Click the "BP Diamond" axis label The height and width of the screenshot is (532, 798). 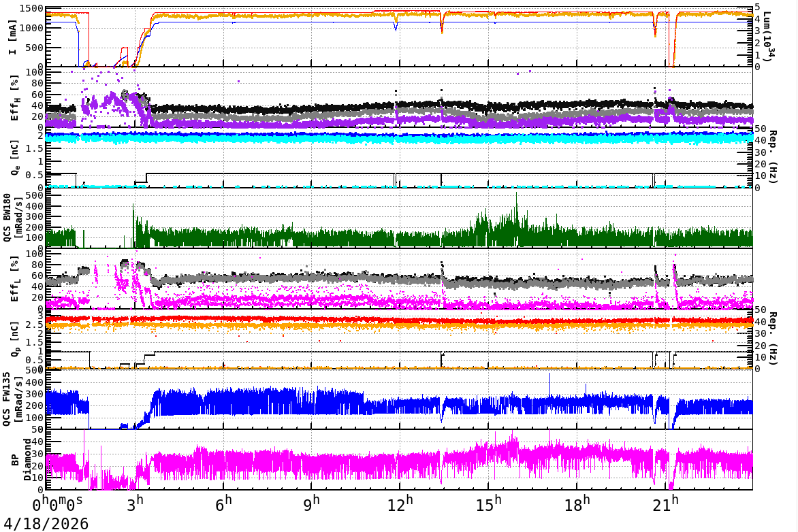21,460
